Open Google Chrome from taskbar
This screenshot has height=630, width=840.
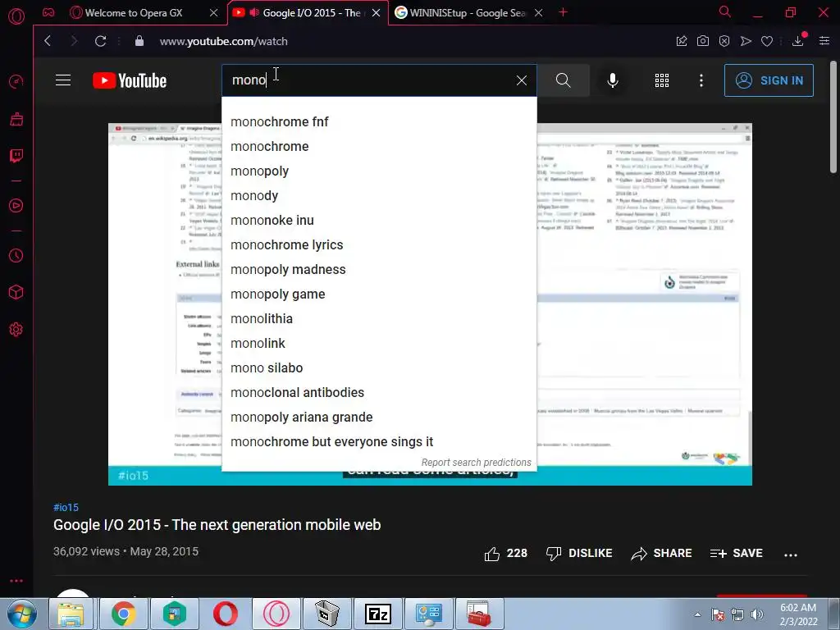coord(124,614)
